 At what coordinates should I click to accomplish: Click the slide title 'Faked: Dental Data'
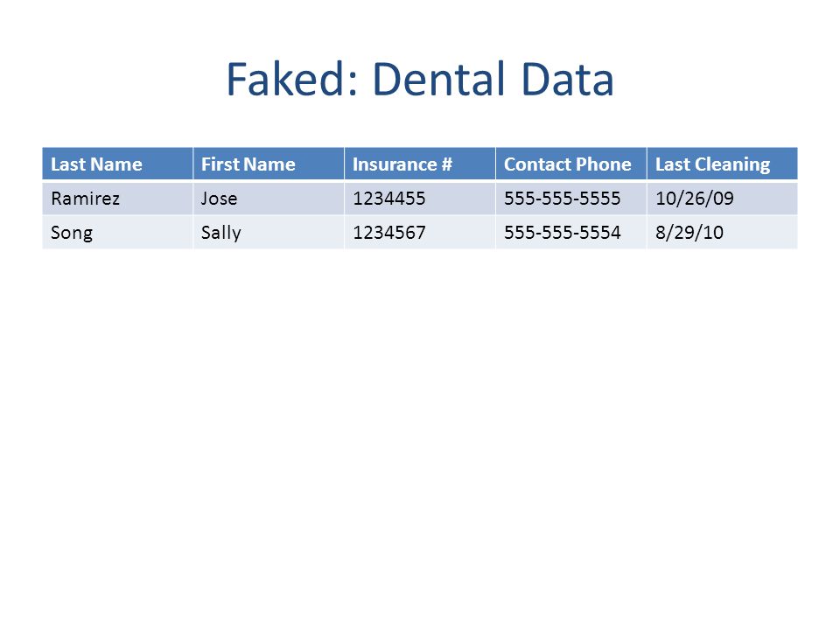(420, 80)
